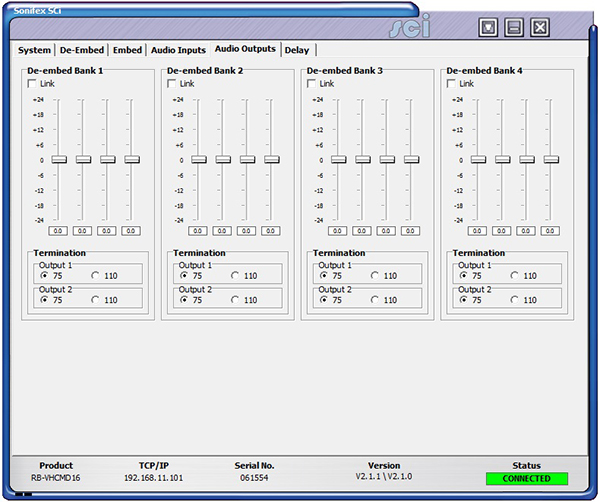Switch to the System tab
600x502 pixels.
coord(34,50)
